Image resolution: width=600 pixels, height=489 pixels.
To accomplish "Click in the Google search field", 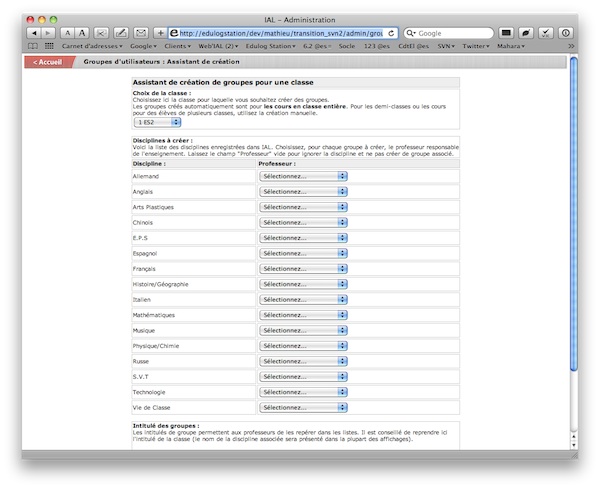I will pyautogui.click(x=450, y=33).
